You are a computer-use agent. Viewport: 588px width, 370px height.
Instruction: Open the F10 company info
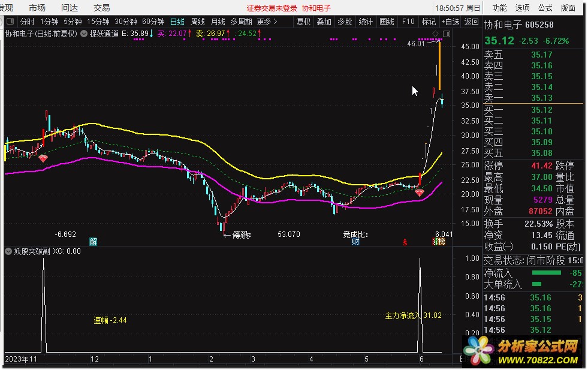point(408,22)
